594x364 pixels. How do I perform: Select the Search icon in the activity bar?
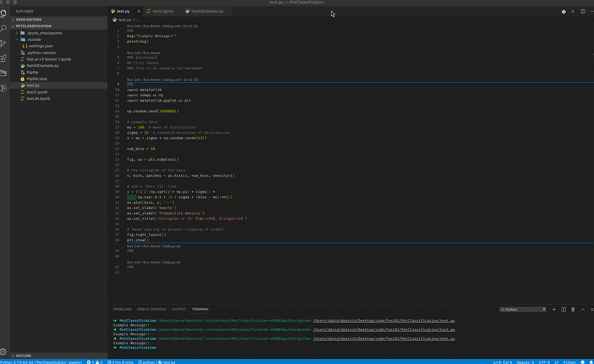[4, 29]
